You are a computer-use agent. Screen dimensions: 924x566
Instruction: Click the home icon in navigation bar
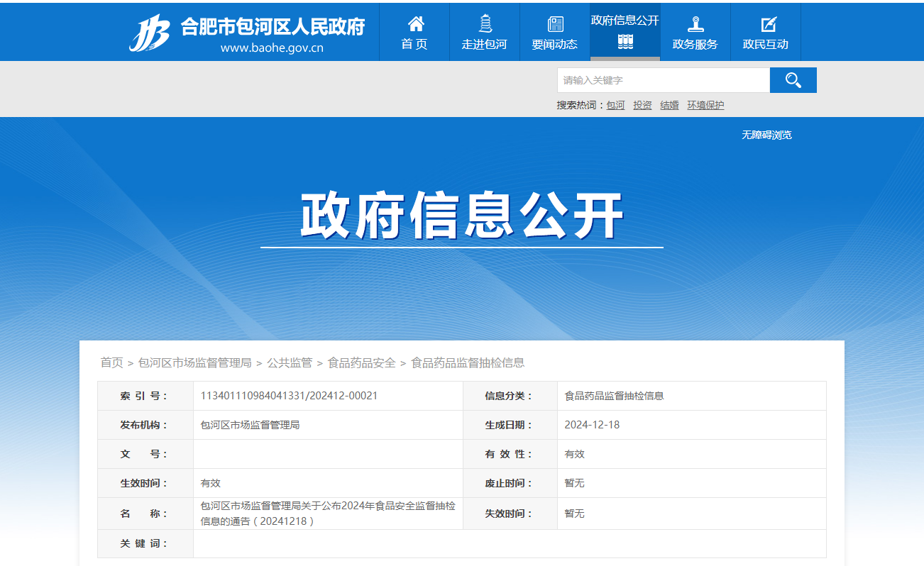pos(415,24)
